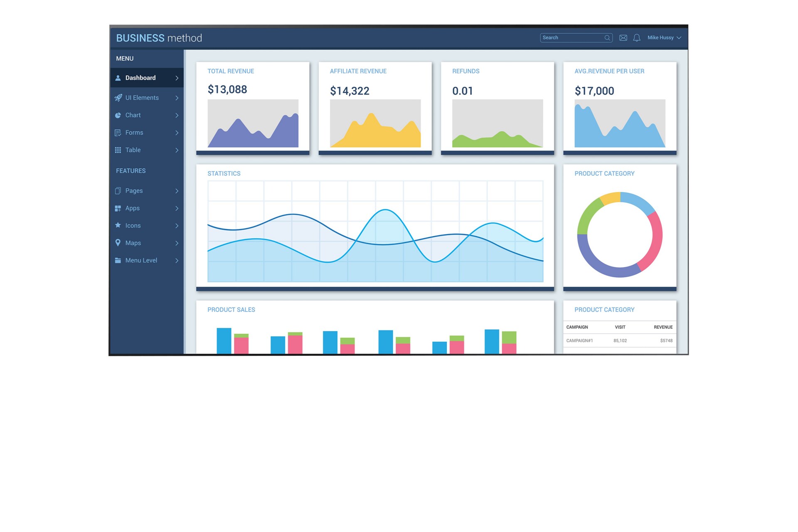Screen dimensions: 798x532
Task: Click the FEATURES section label
Action: coord(131,171)
